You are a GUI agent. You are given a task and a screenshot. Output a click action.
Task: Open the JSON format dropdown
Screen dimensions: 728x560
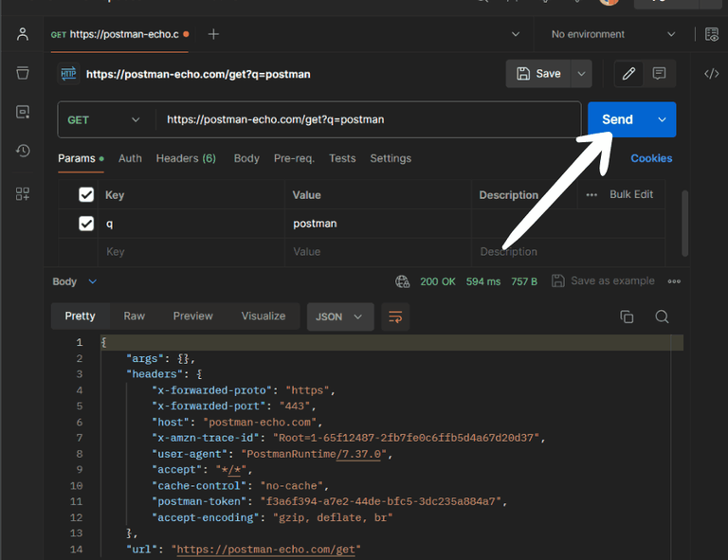coord(340,316)
